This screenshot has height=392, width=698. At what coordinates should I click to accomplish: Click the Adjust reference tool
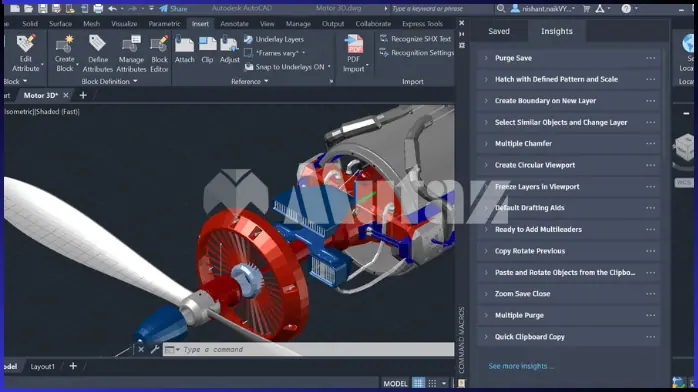pyautogui.click(x=229, y=49)
